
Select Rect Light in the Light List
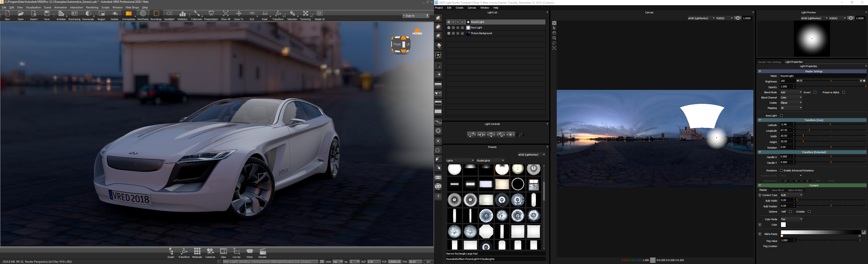pos(495,28)
